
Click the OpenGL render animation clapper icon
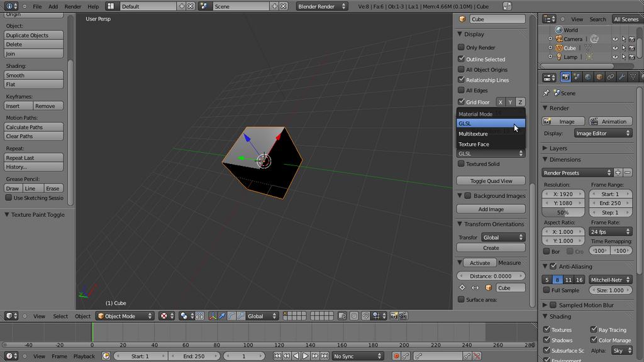[403, 316]
